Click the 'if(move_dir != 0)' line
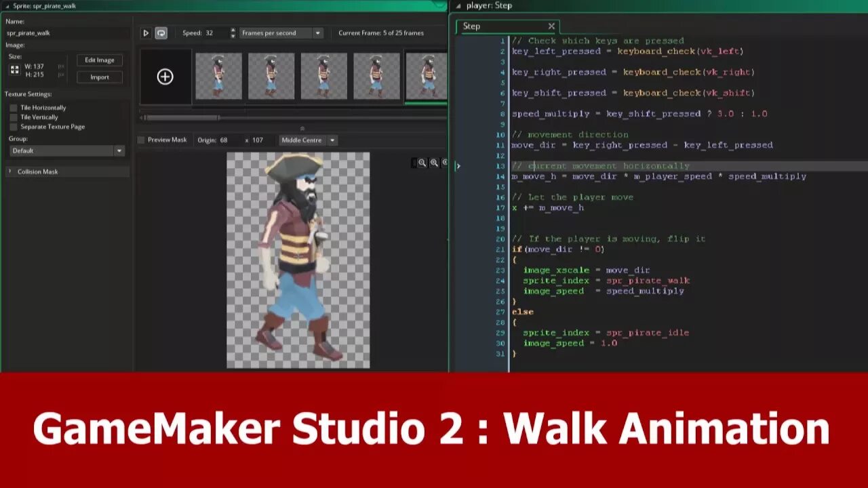The width and height of the screenshot is (868, 488). [558, 249]
